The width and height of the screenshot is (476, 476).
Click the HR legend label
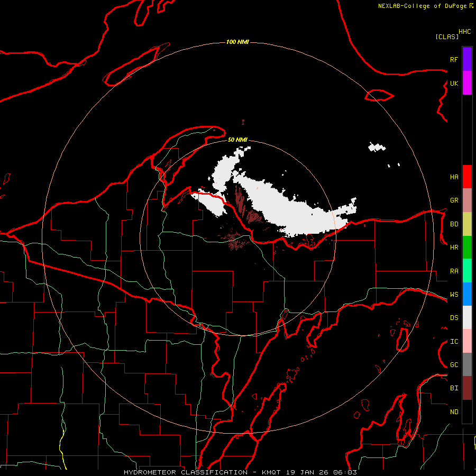[454, 248]
